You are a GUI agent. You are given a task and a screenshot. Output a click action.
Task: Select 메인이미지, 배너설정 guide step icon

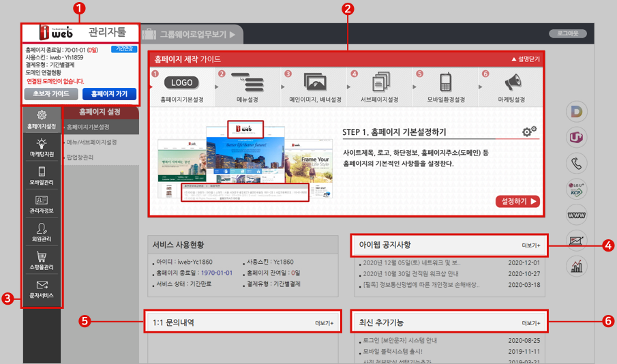point(315,82)
